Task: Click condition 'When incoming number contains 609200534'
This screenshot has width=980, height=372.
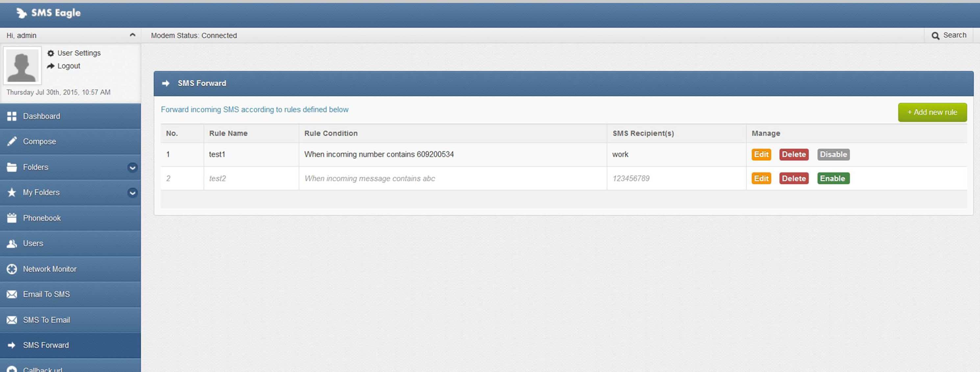Action: [x=379, y=155]
